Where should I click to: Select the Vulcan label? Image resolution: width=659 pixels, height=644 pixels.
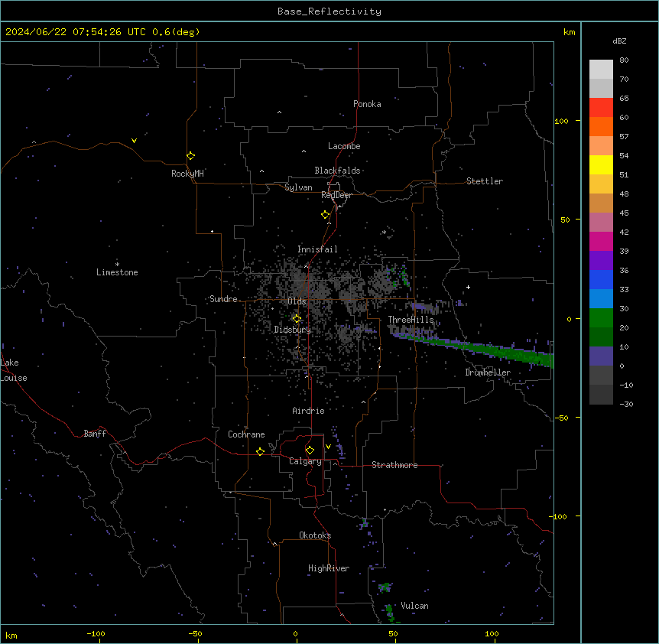[x=414, y=606]
